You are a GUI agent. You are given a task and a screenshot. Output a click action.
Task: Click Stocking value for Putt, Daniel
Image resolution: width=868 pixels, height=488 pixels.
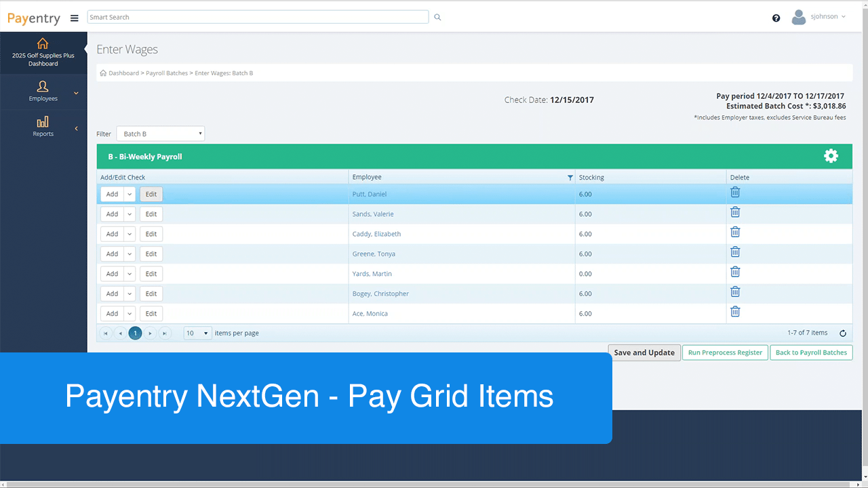tap(585, 195)
